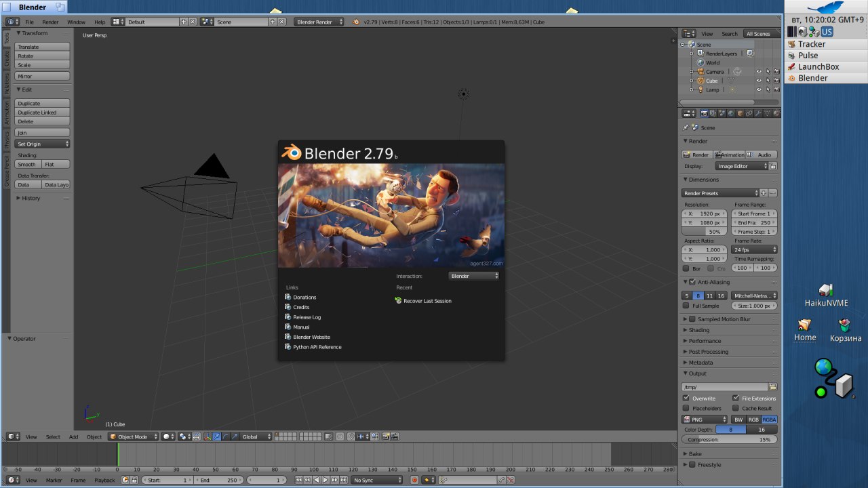Play the animation forward in the timeline

(x=325, y=480)
